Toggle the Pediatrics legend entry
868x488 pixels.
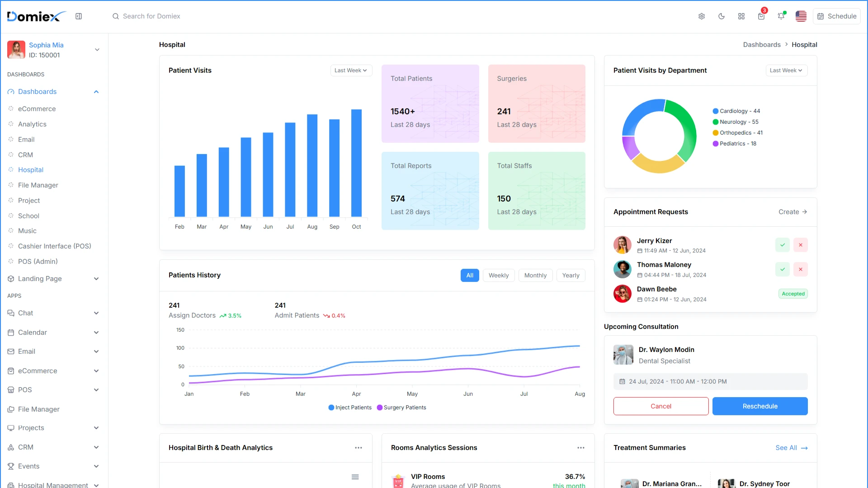coord(735,144)
